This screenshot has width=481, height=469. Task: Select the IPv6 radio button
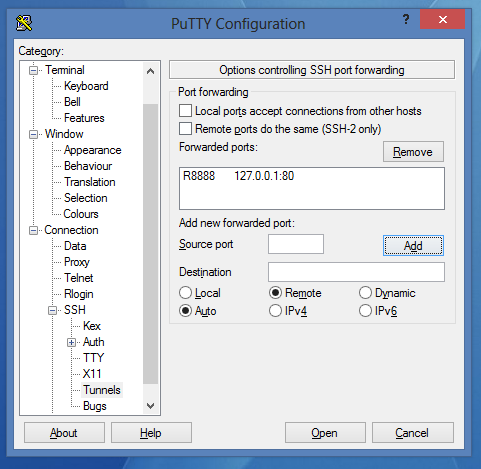pyautogui.click(x=365, y=311)
